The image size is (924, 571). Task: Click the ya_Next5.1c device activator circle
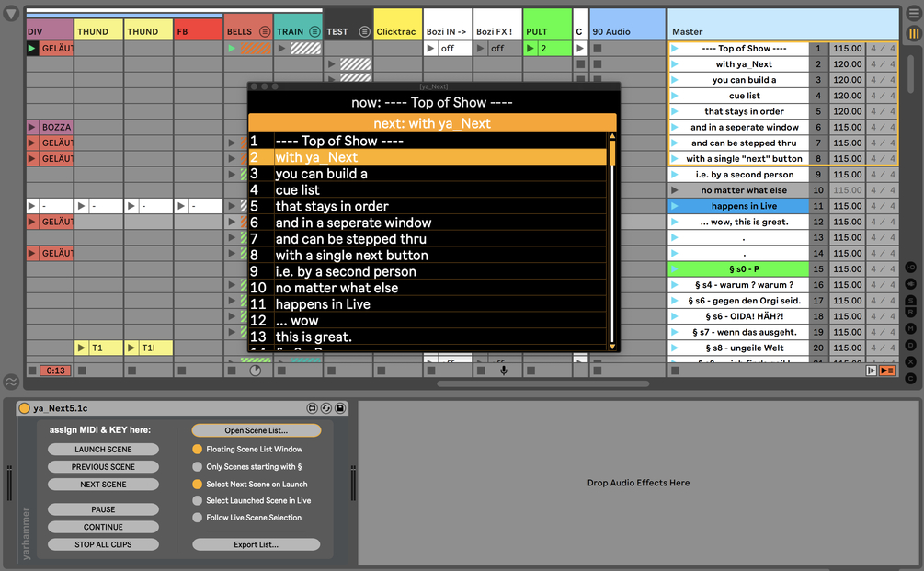[24, 407]
